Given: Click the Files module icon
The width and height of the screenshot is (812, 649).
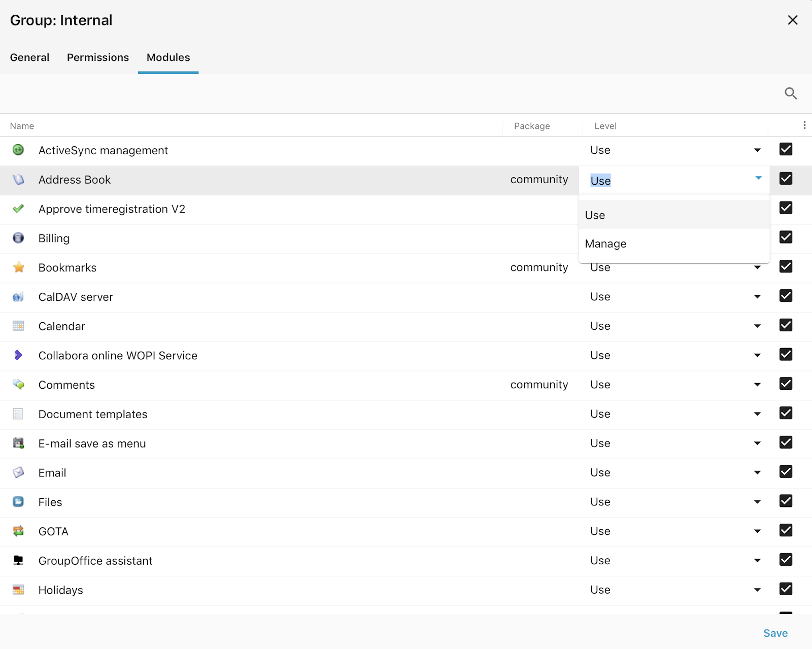Looking at the screenshot, I should point(18,502).
